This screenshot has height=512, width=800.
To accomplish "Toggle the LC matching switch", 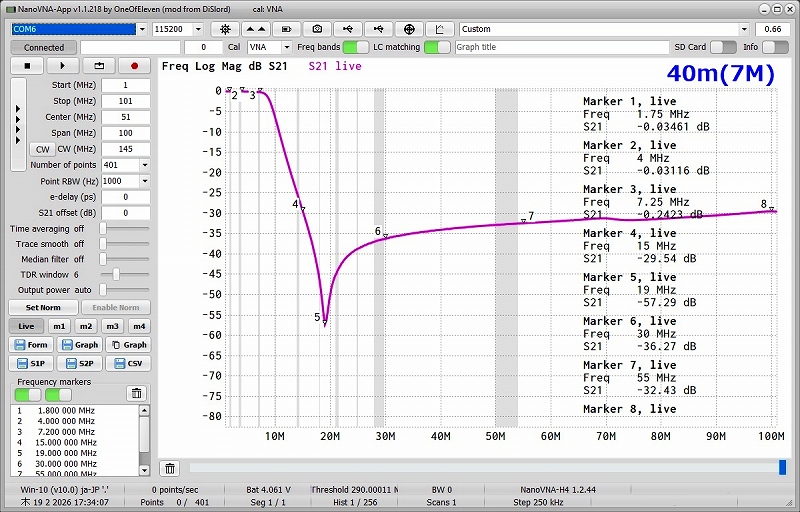I will [x=437, y=47].
